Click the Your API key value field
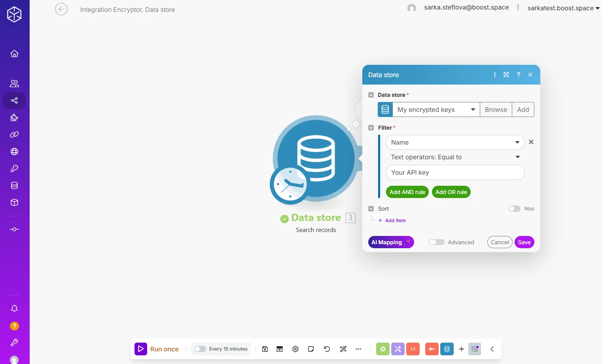602x364 pixels. click(x=455, y=172)
